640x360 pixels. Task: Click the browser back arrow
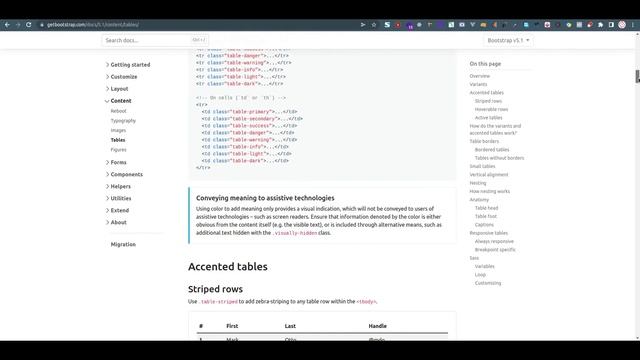[x=7, y=25]
